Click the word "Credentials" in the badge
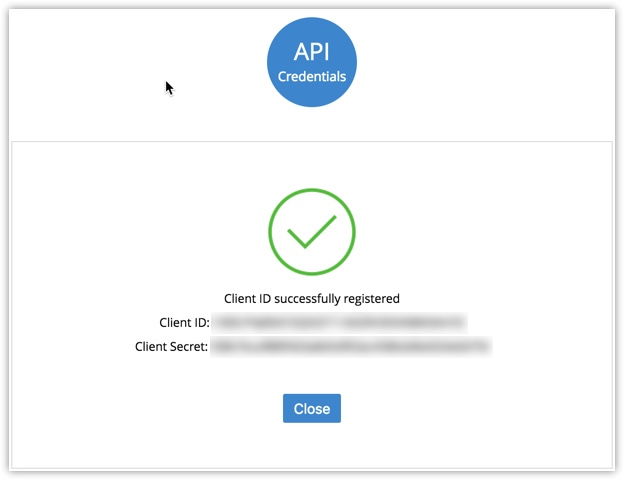The width and height of the screenshot is (624, 480). pos(312,77)
